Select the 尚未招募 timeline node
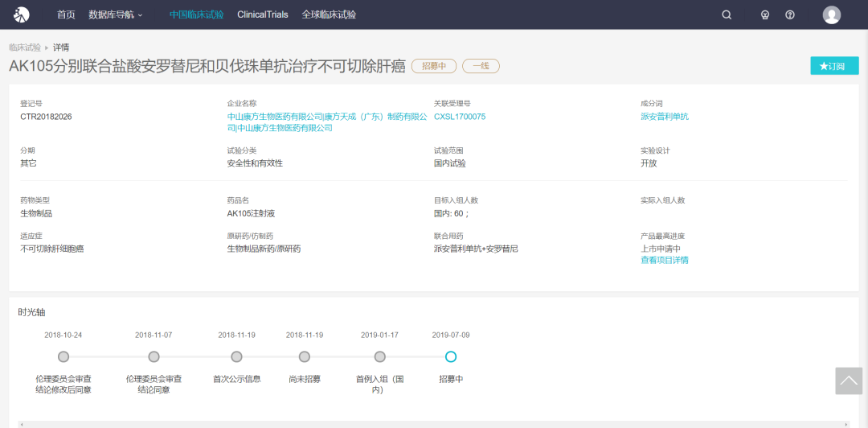This screenshot has height=428, width=868. [x=304, y=356]
